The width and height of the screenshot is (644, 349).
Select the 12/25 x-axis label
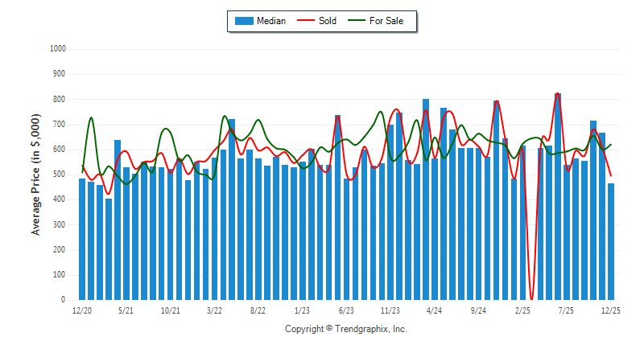[x=610, y=310]
